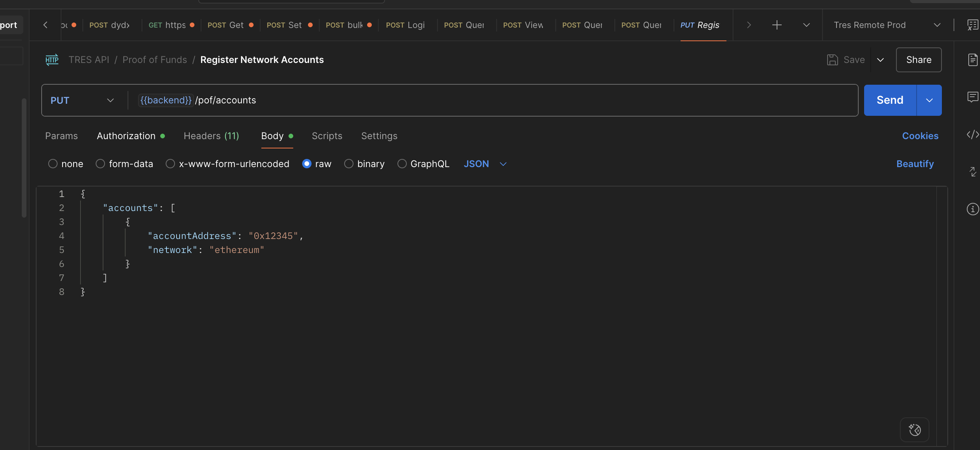Click the plus icon to add tab

(777, 25)
